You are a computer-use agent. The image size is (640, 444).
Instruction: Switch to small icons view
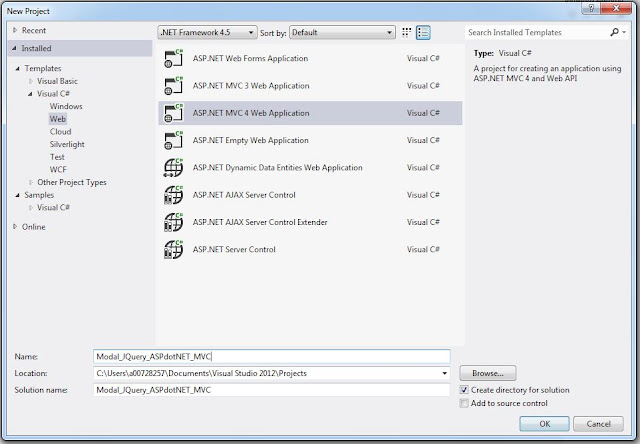tap(406, 33)
